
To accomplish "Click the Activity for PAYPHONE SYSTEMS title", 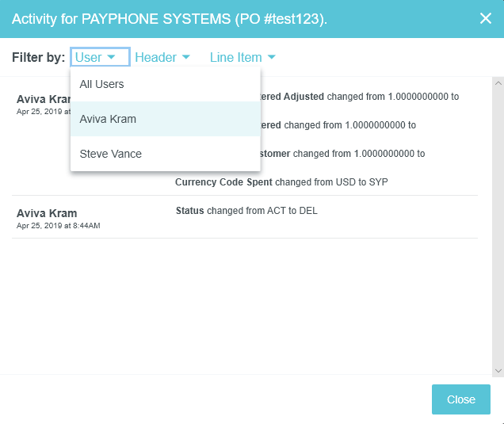I will (170, 18).
